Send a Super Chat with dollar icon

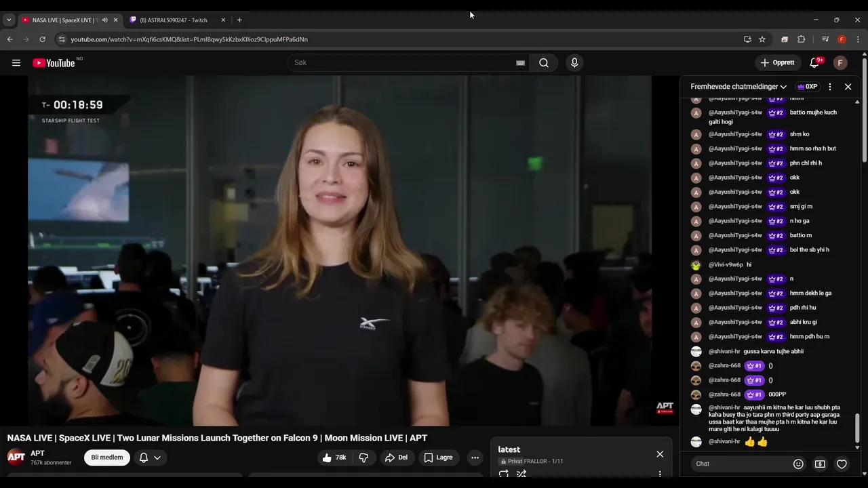820,464
